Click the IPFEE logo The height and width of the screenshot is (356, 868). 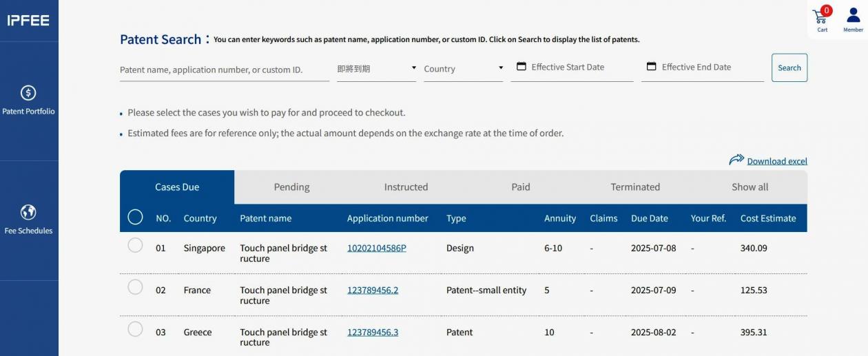point(28,21)
